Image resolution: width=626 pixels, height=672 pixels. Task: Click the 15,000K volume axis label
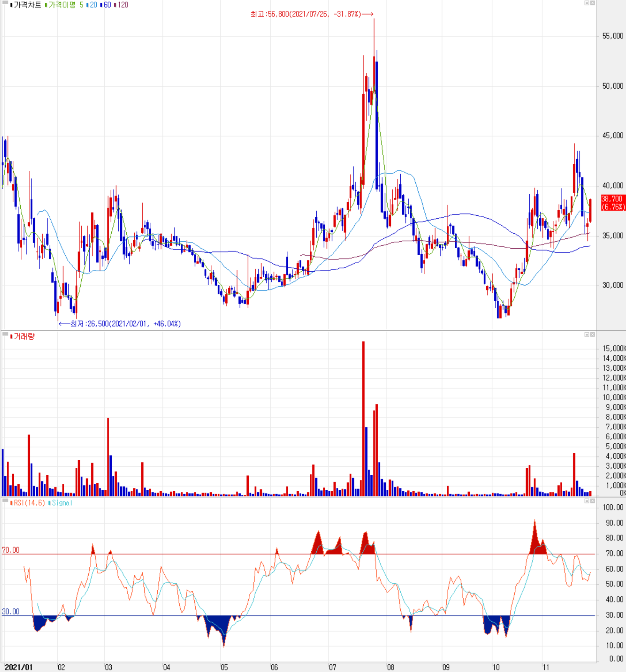(x=614, y=348)
